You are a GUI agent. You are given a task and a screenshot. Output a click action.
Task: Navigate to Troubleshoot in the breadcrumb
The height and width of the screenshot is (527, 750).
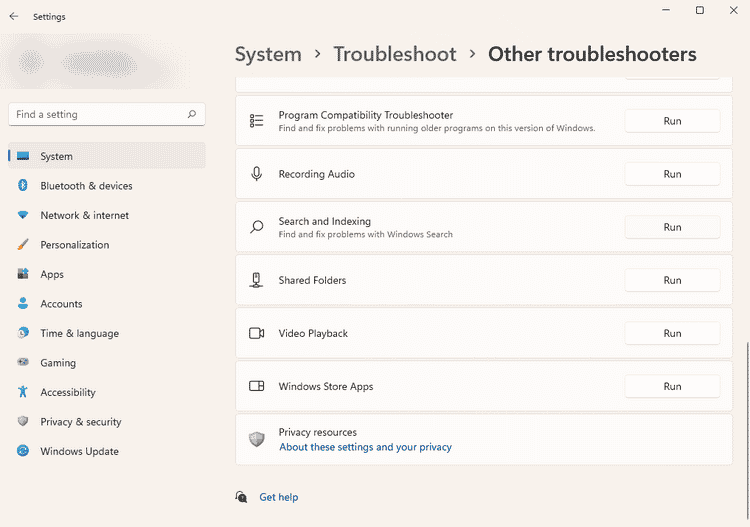point(394,55)
